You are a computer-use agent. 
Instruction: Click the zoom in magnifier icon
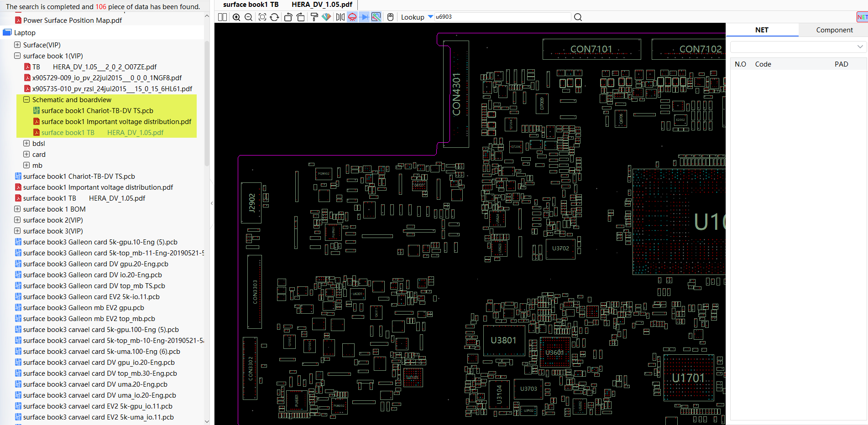(x=236, y=17)
